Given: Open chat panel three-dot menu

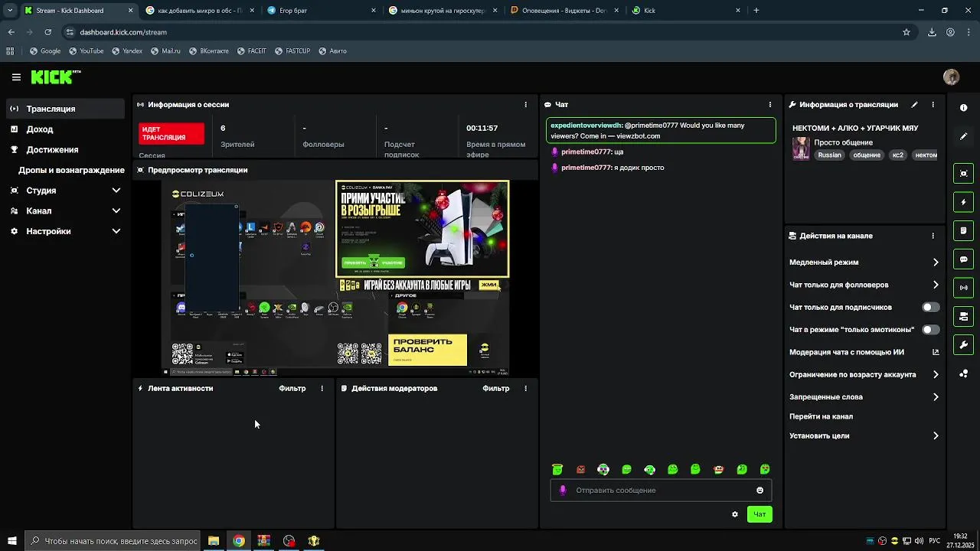Looking at the screenshot, I should pos(770,105).
